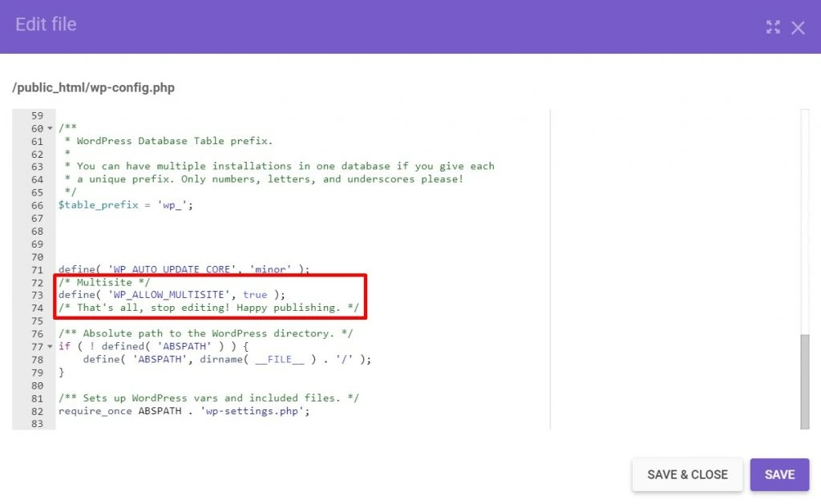Collapse the if block at line 77
Viewport: 821px width, 504px height.
pyautogui.click(x=51, y=346)
